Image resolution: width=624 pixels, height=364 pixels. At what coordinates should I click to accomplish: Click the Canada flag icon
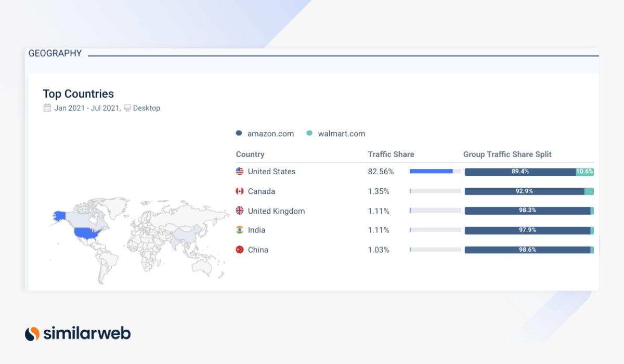pyautogui.click(x=240, y=191)
